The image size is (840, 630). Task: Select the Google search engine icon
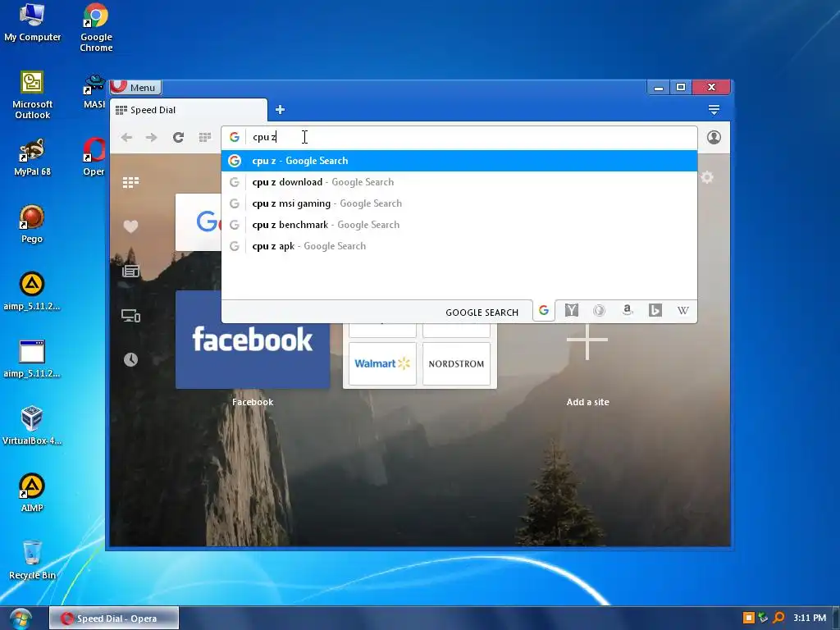pyautogui.click(x=544, y=311)
